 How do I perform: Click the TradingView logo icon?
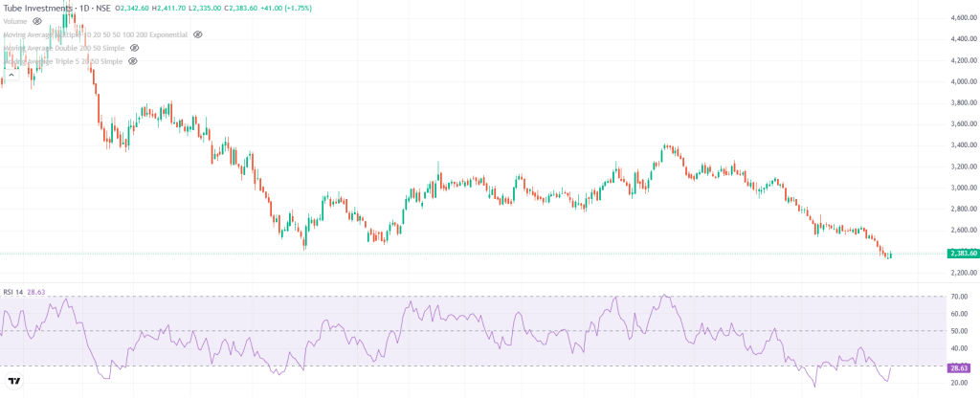pyautogui.click(x=14, y=381)
